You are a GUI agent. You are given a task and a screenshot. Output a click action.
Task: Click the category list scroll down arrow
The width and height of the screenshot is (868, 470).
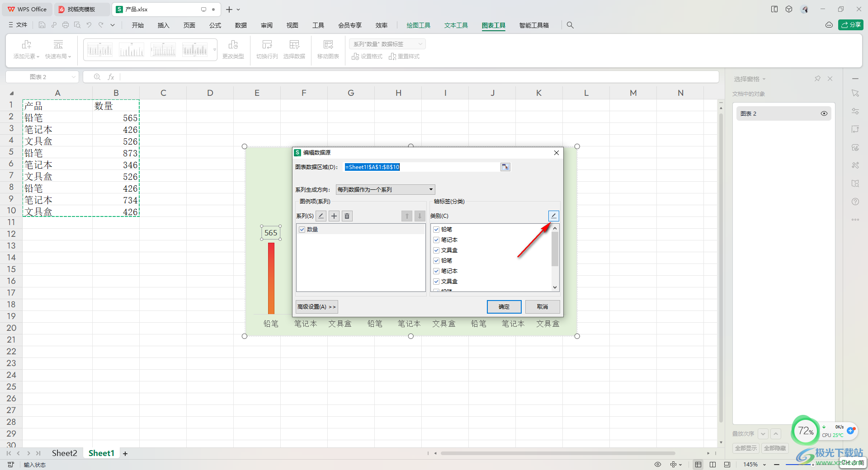pos(555,287)
